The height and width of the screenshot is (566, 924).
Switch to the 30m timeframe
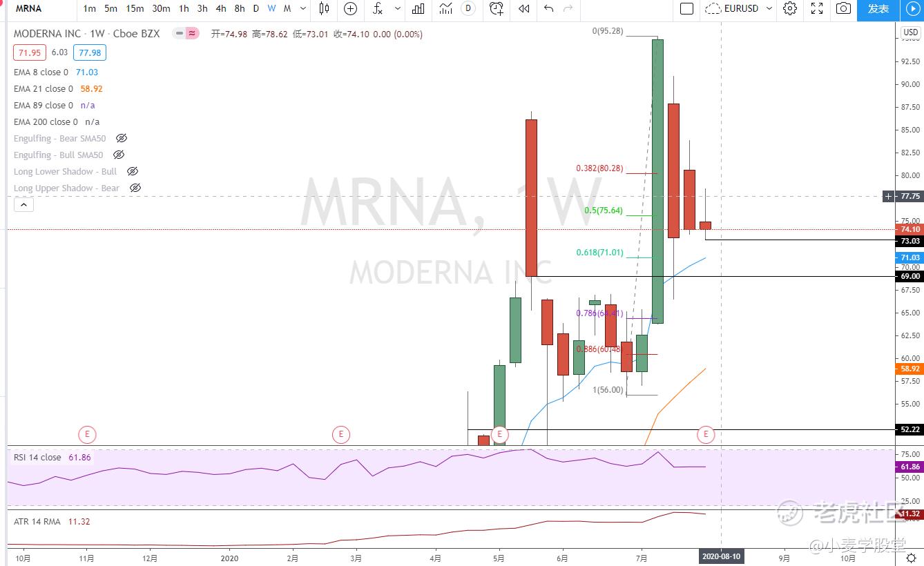[x=161, y=9]
